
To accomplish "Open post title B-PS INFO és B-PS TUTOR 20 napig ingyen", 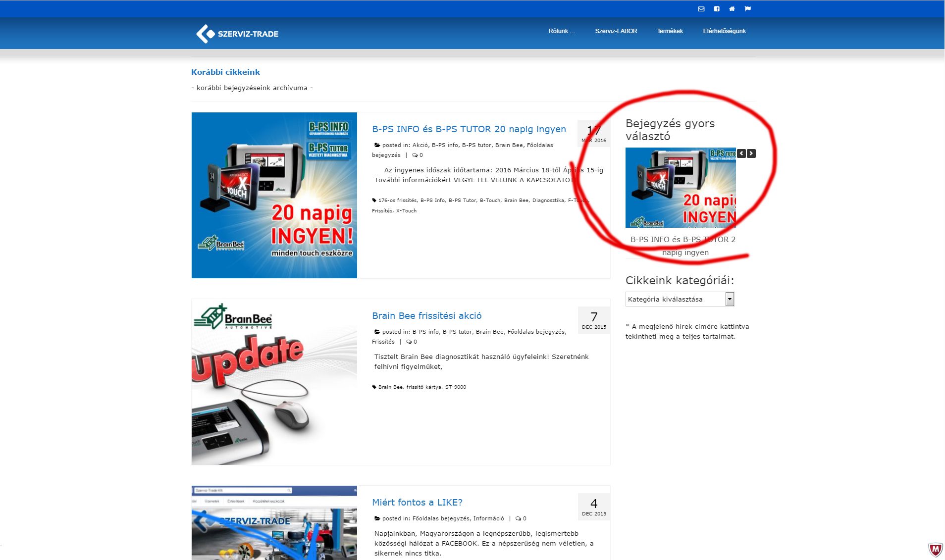I will click(x=469, y=129).
